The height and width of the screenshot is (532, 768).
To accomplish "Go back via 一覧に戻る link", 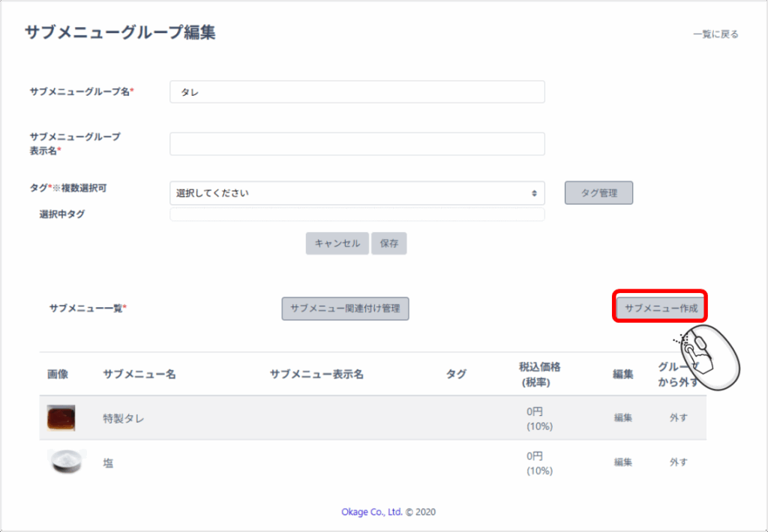I will [x=715, y=34].
